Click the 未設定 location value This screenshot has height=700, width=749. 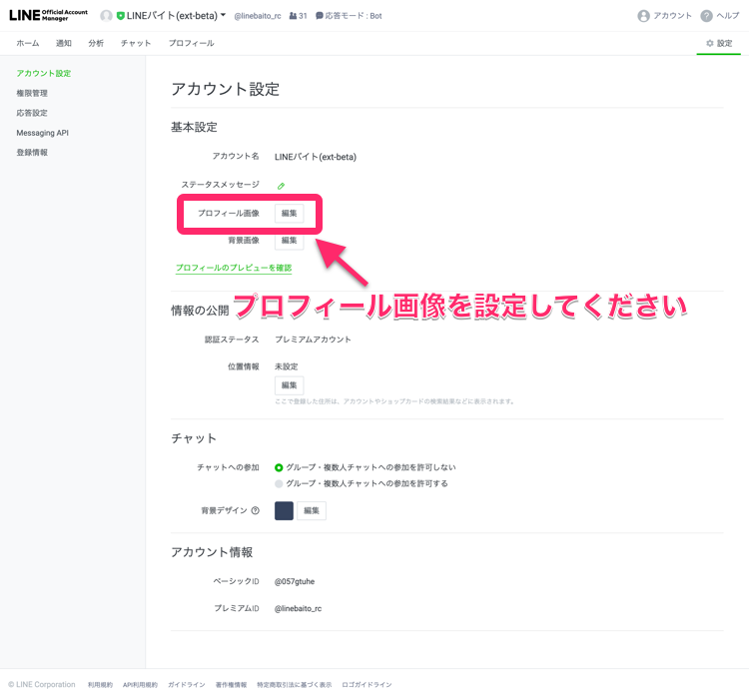click(287, 366)
